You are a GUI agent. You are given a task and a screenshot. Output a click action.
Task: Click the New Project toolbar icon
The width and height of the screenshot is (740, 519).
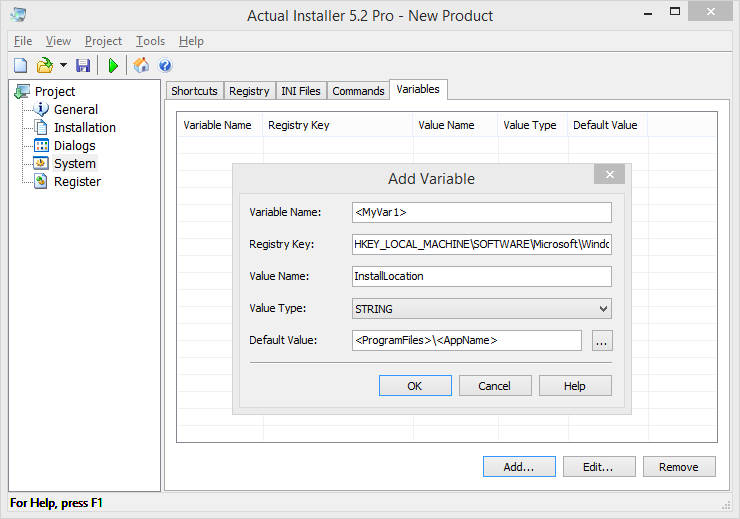coord(20,66)
